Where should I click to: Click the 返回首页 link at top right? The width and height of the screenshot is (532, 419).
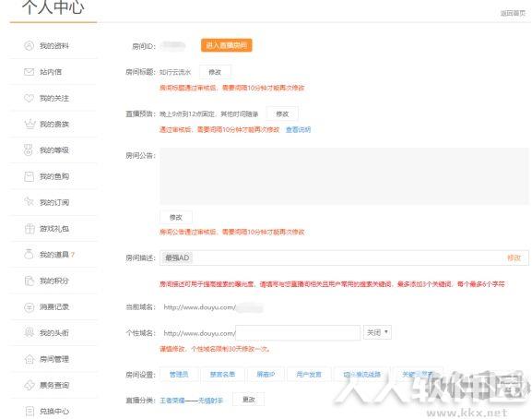tap(513, 13)
